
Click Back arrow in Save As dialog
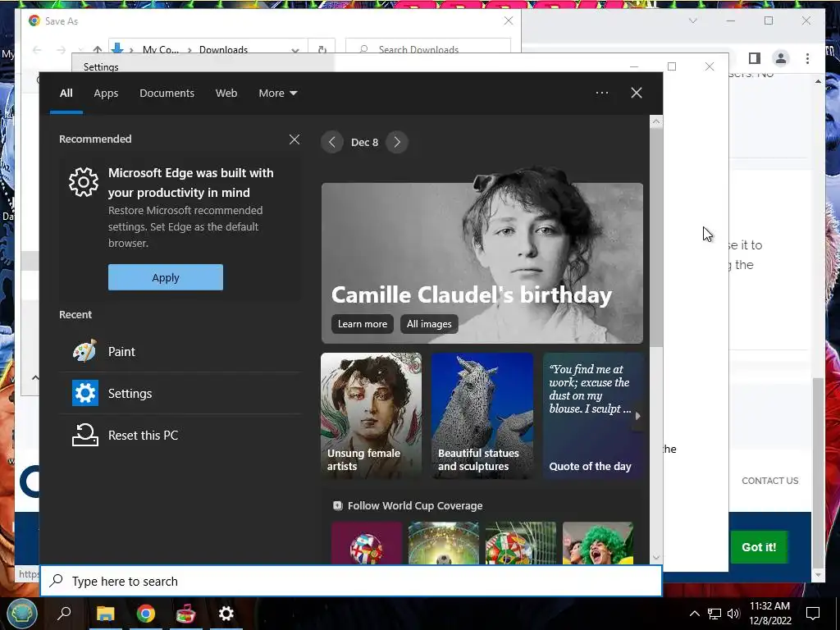point(37,50)
